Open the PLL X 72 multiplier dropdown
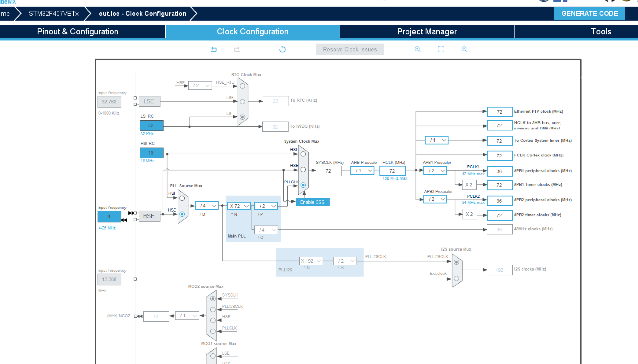 [239, 206]
